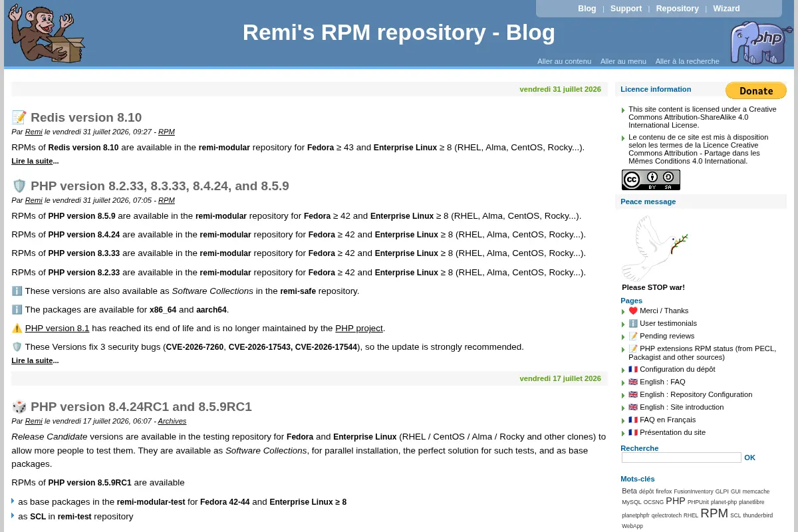
Task: Click author Remi in the Redis post byline
Action: (x=34, y=132)
